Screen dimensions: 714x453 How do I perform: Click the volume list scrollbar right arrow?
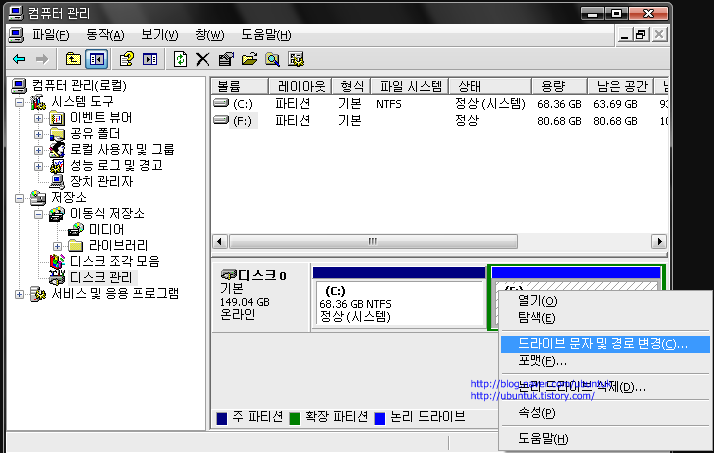[659, 241]
